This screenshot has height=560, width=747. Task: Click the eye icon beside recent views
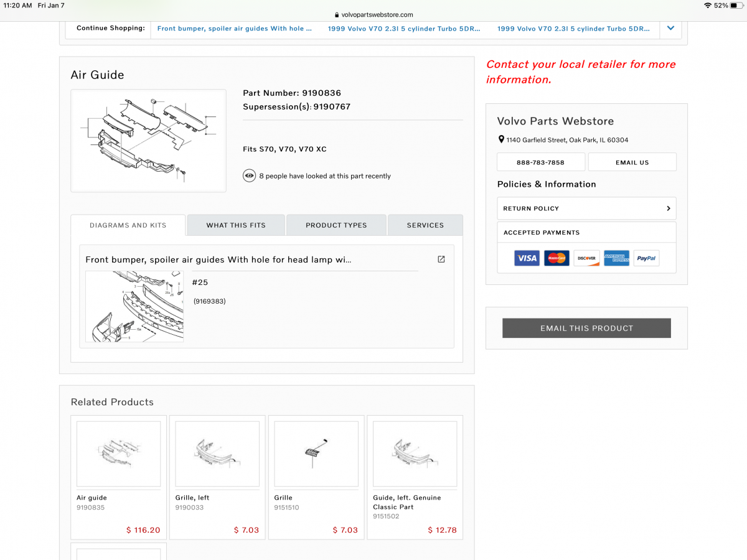pyautogui.click(x=249, y=176)
